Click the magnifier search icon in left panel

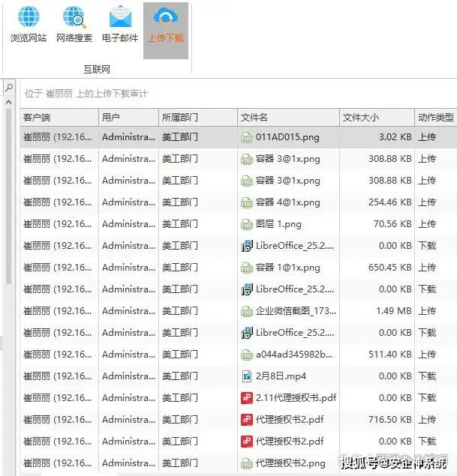[9, 88]
